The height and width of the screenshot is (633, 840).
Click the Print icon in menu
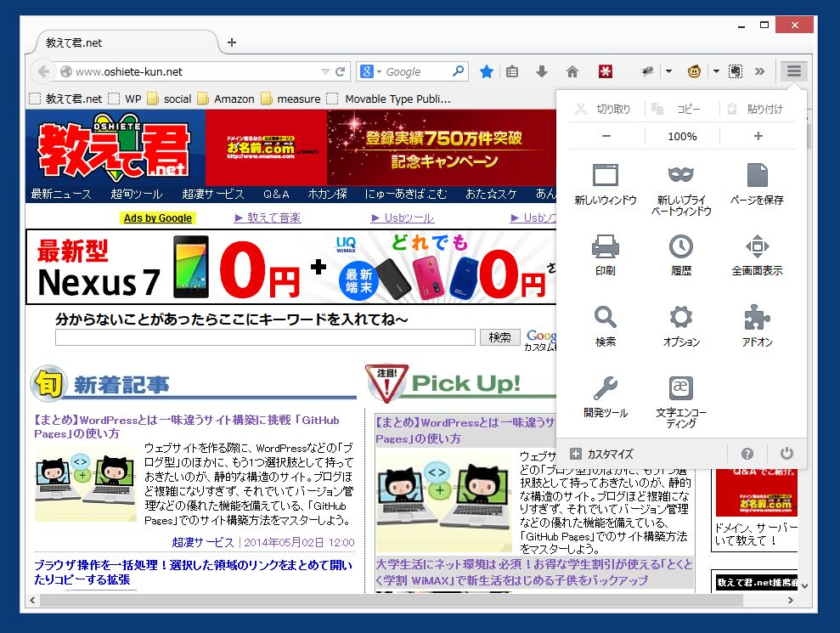pyautogui.click(x=606, y=255)
